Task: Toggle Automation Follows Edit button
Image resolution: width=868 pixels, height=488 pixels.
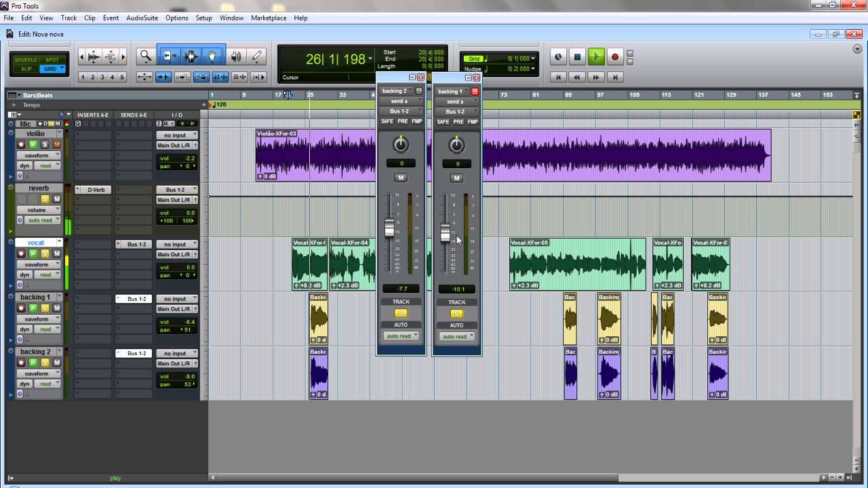Action: 201,77
